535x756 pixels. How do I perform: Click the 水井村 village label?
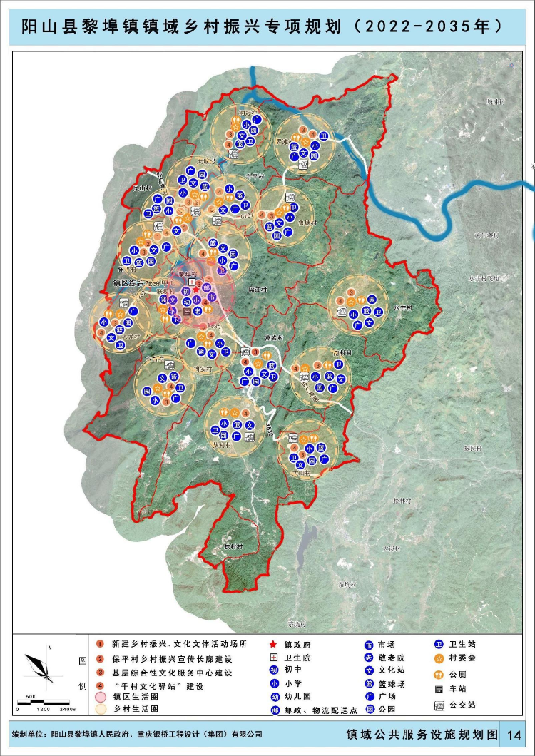pyautogui.click(x=403, y=306)
